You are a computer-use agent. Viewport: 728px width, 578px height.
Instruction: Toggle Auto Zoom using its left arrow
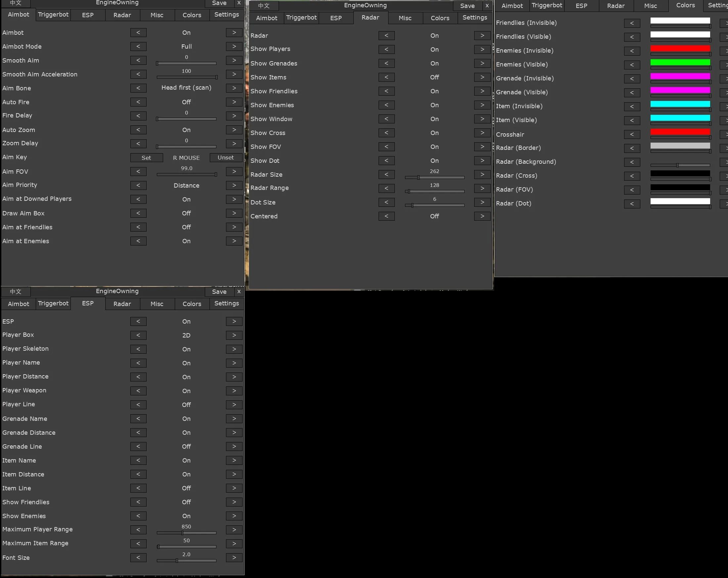[x=138, y=130]
